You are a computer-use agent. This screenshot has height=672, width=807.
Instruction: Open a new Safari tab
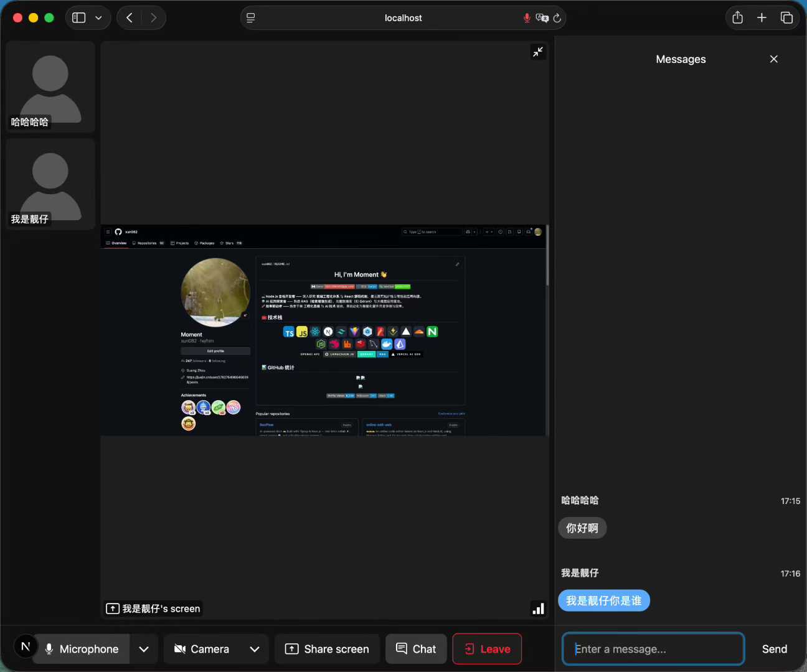click(762, 17)
